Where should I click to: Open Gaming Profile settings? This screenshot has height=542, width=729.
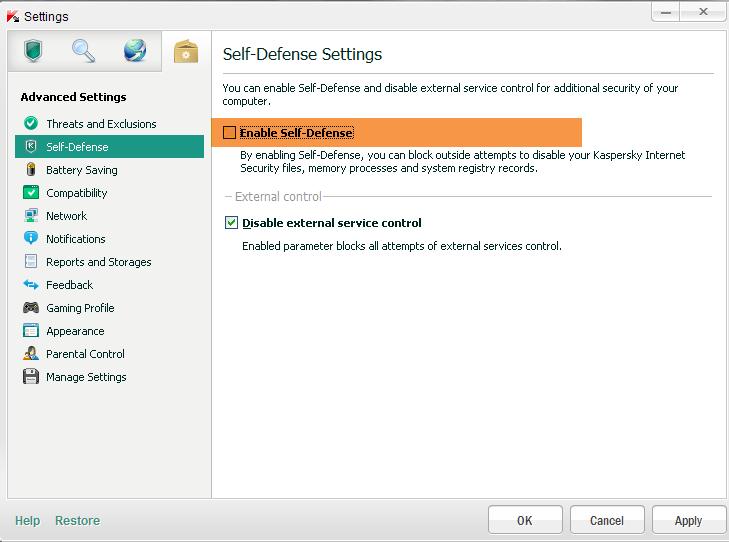pos(109,308)
